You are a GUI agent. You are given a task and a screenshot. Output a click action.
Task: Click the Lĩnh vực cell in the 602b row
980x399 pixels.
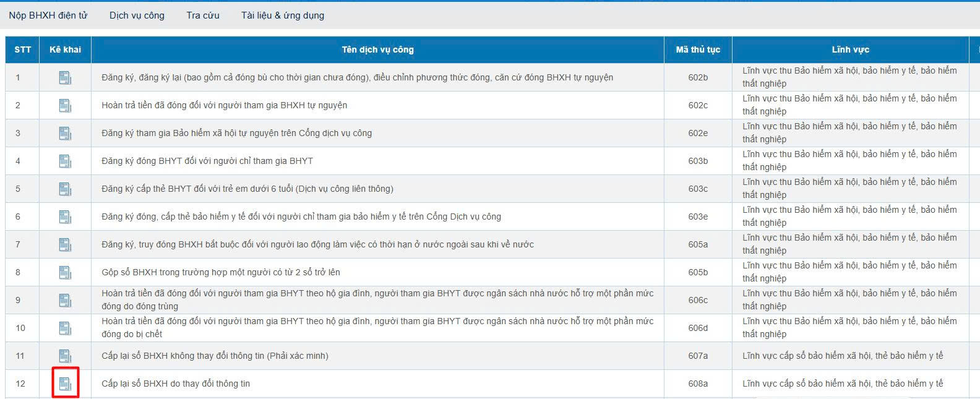(849, 77)
